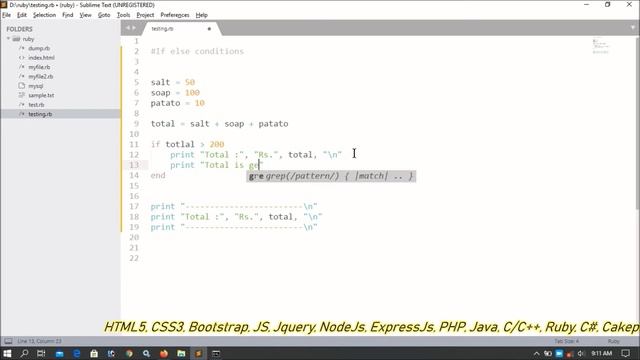Click line number 11 in gutter
This screenshot has height=360, width=640.
[134, 144]
